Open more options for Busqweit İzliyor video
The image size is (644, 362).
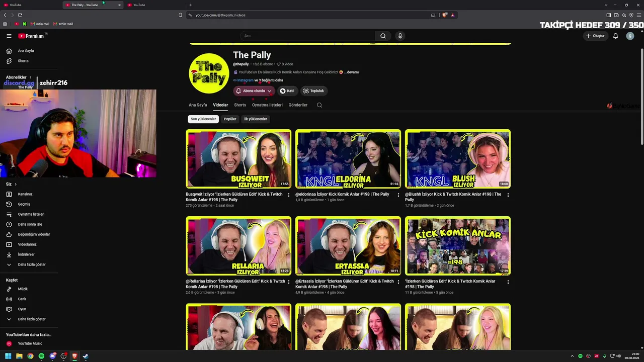[289, 195]
